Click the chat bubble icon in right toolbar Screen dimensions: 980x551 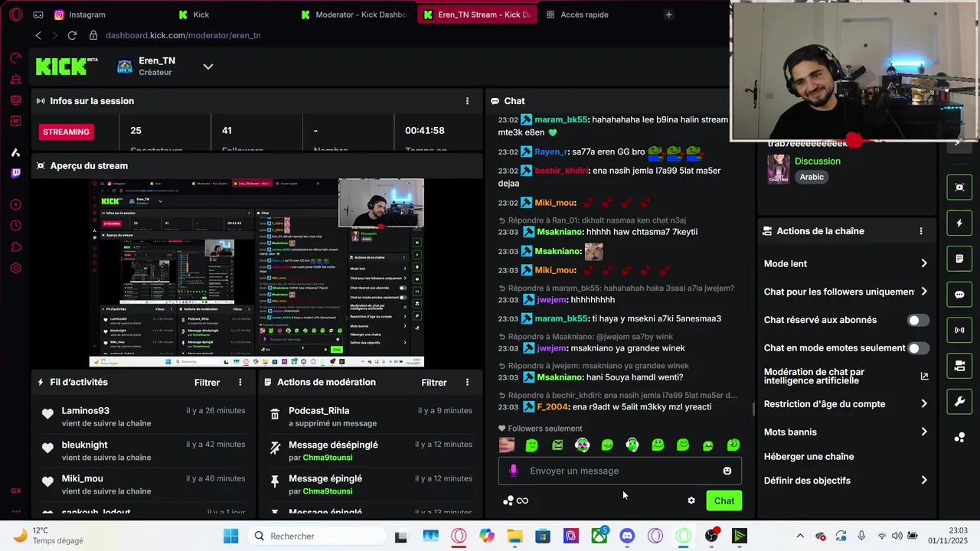pos(959,295)
